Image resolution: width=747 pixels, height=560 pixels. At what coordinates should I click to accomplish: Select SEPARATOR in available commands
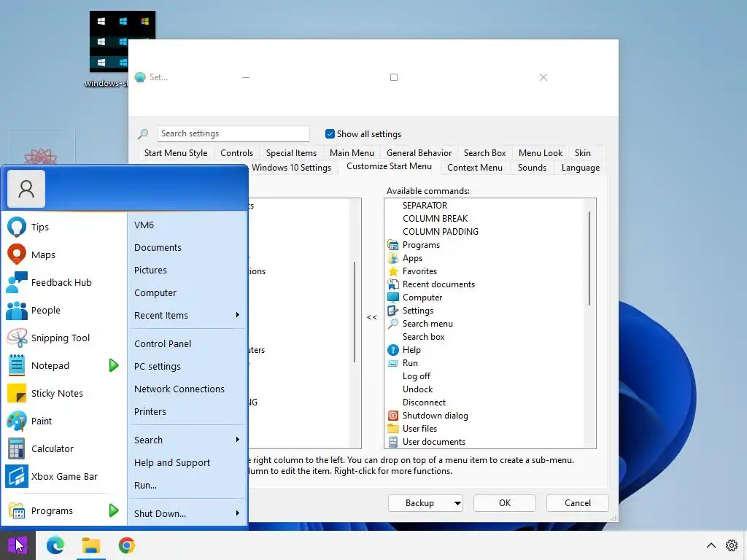[x=425, y=205]
